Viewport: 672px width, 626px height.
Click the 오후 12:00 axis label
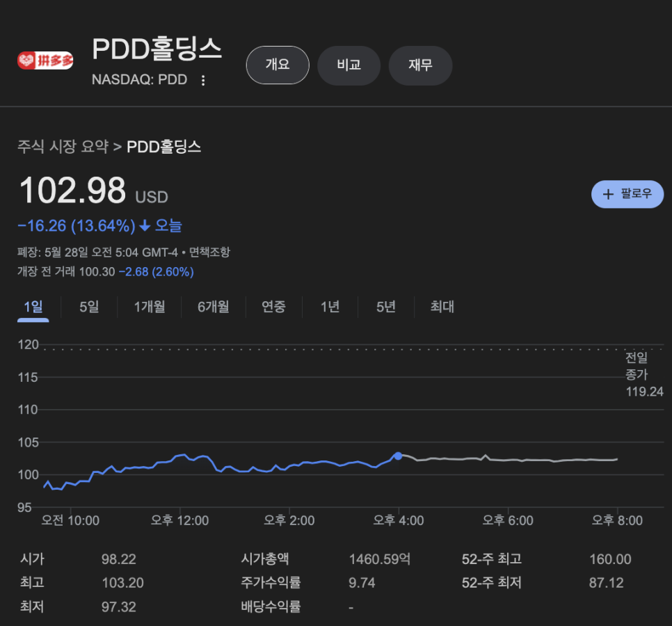point(180,520)
